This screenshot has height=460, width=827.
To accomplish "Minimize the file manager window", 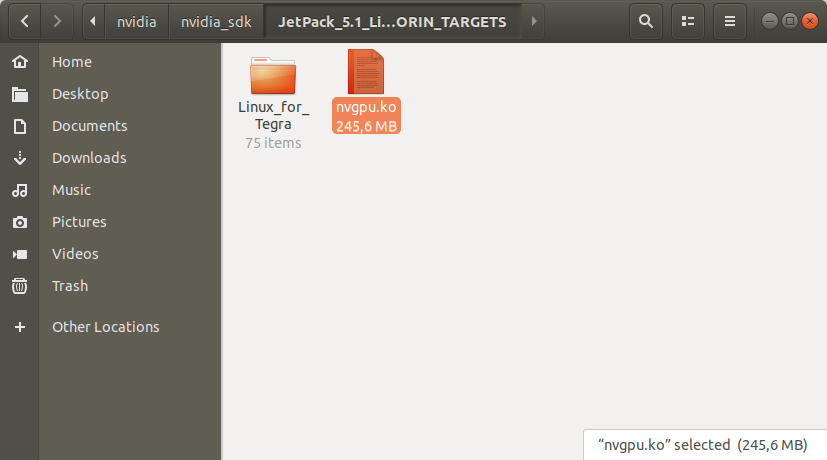I will click(770, 21).
